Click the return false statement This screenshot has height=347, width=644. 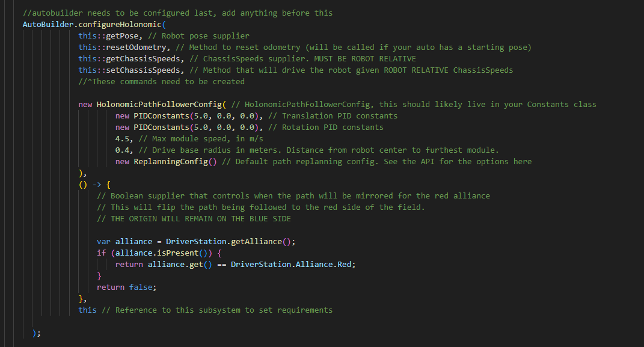(x=126, y=287)
